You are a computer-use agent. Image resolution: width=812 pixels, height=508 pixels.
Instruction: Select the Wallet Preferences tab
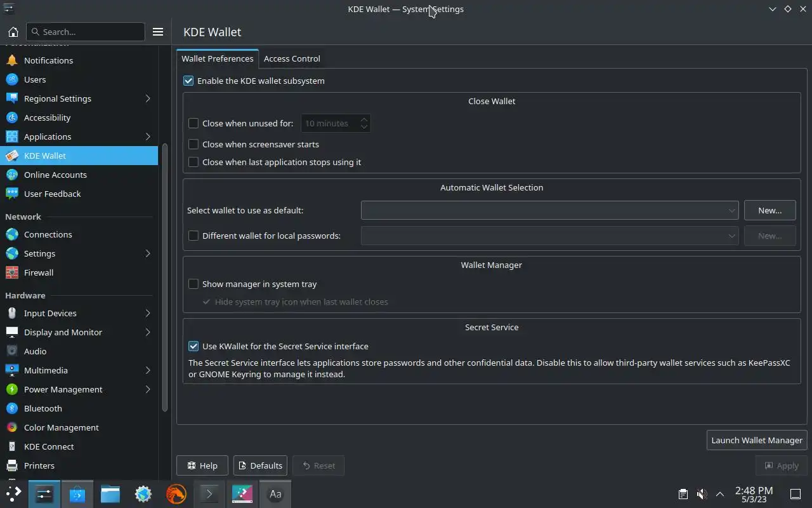pos(218,58)
